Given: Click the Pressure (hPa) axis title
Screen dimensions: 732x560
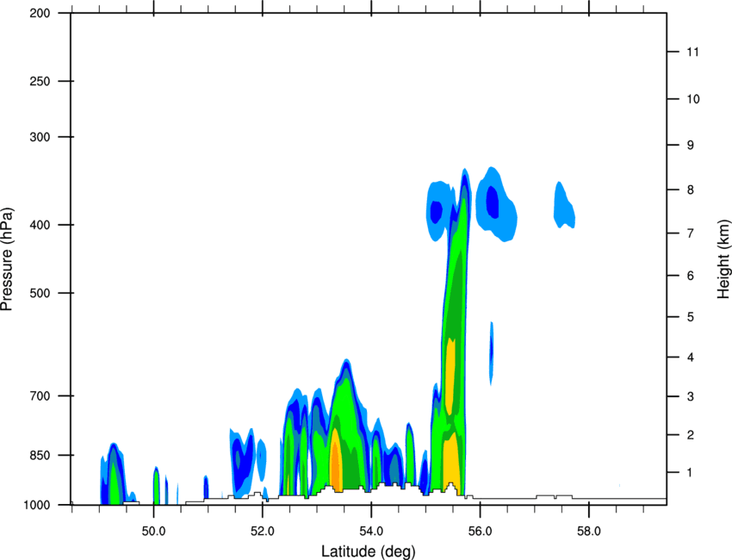Looking at the screenshot, I should [x=7, y=259].
